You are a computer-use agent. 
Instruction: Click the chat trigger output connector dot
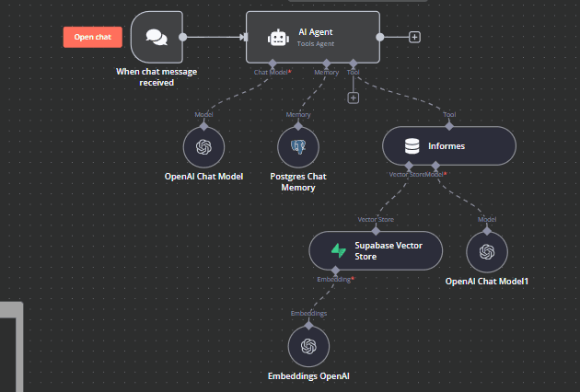pyautogui.click(x=182, y=37)
